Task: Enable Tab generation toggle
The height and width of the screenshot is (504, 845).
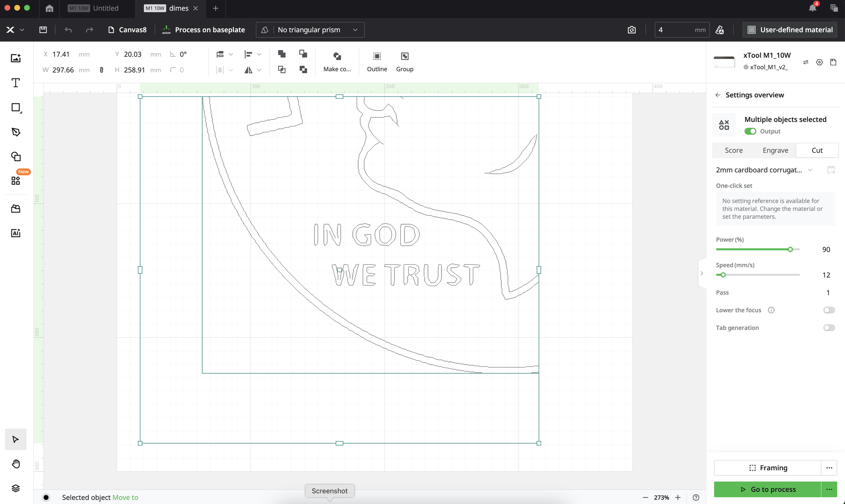Action: coord(829,328)
